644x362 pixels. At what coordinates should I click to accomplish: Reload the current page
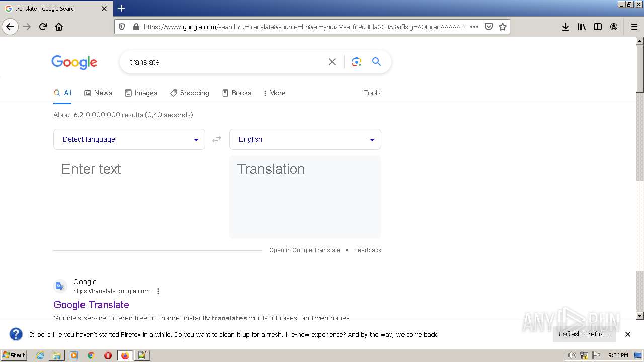tap(43, 27)
